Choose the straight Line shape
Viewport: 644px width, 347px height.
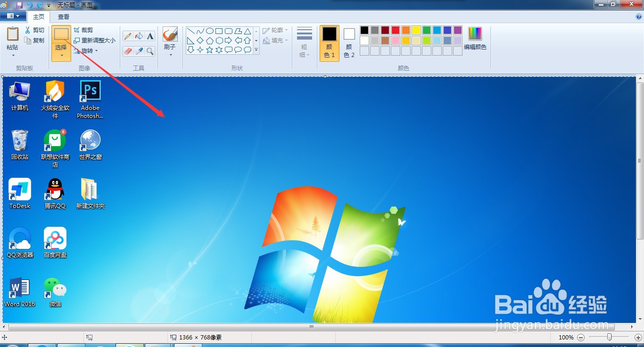click(191, 32)
